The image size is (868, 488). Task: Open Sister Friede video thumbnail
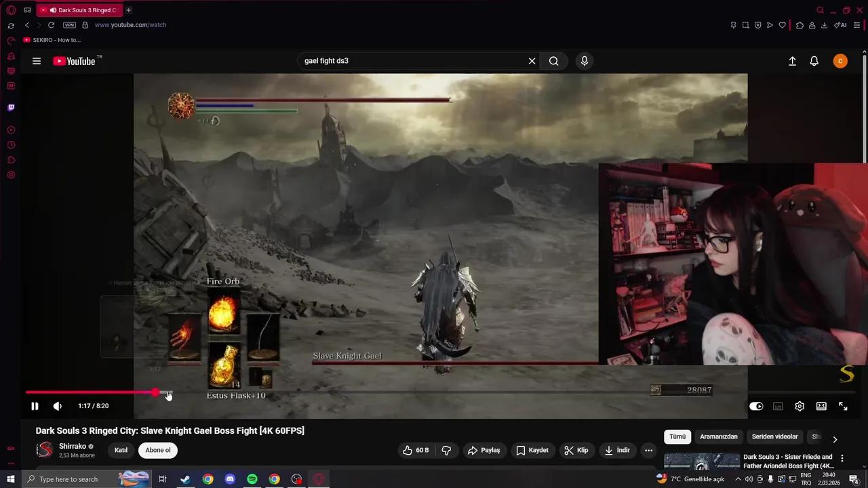[x=702, y=461]
